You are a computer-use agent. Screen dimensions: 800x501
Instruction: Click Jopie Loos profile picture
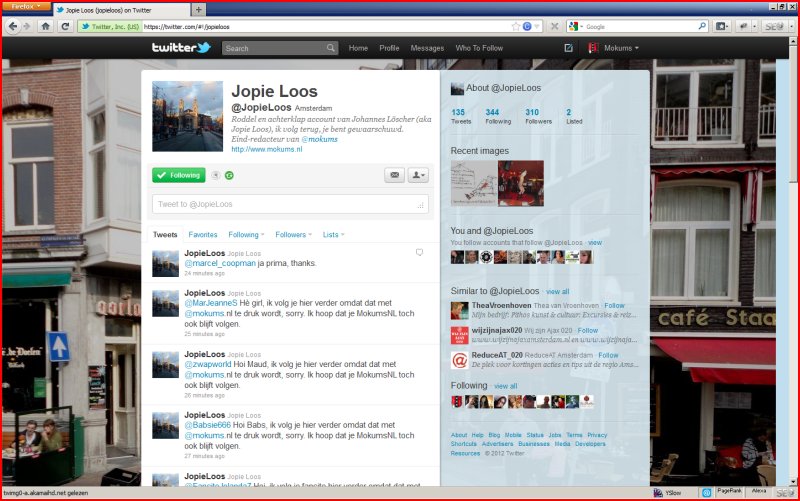point(187,116)
